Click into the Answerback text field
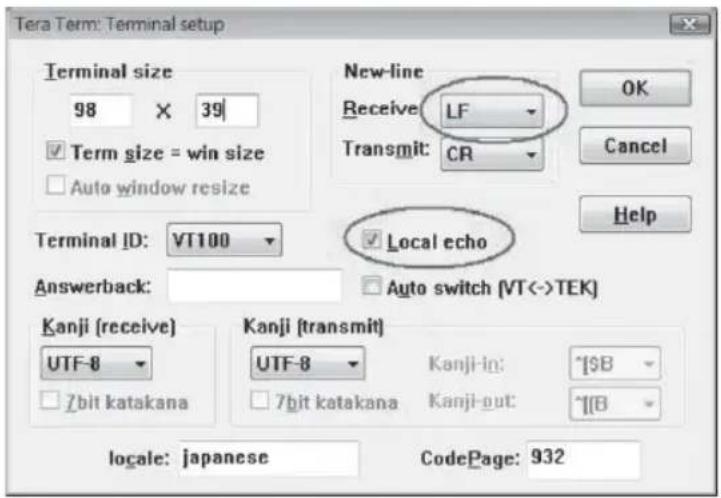 254,286
